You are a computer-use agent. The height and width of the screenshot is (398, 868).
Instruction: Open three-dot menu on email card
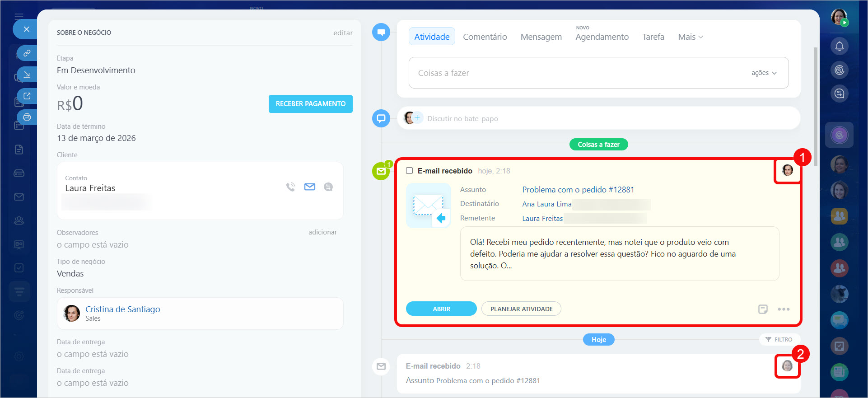tap(784, 309)
